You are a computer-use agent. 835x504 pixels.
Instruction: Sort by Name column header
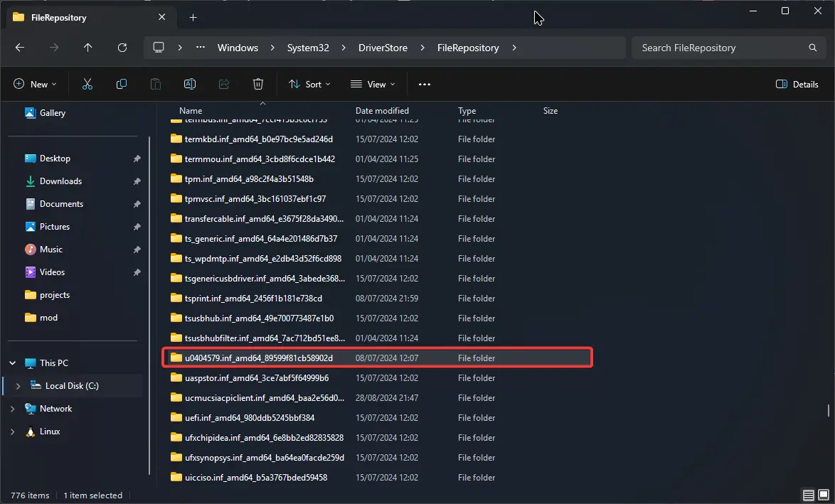(191, 111)
